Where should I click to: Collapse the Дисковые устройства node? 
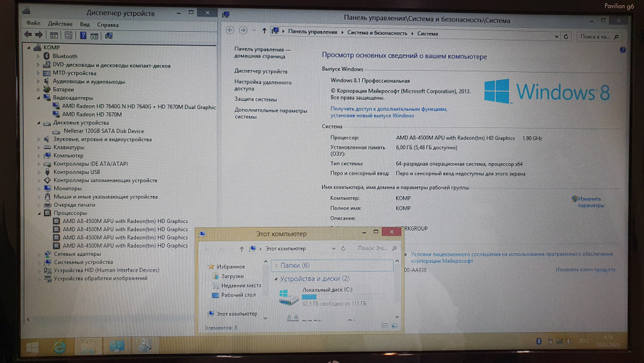pyautogui.click(x=39, y=123)
